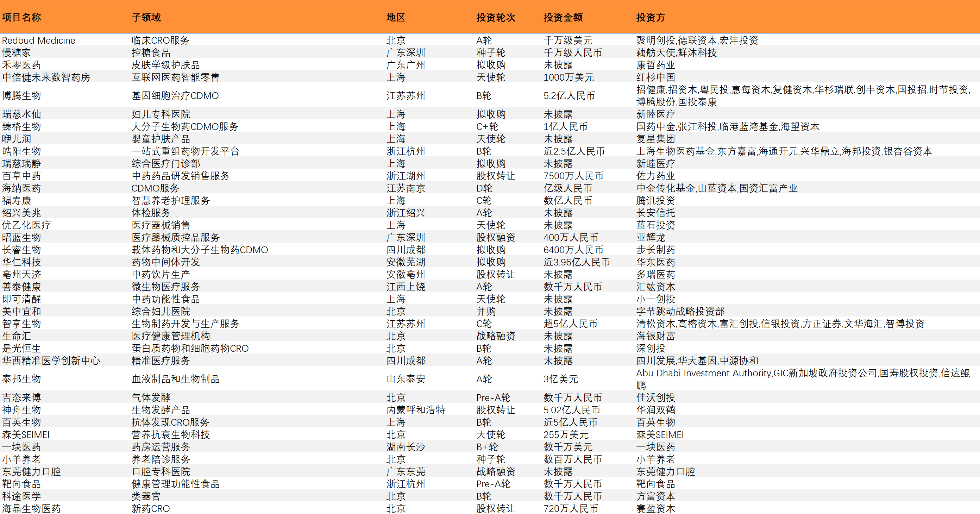Select the 亳州天济 project cell
Image resolution: width=980 pixels, height=514 pixels.
(x=21, y=275)
